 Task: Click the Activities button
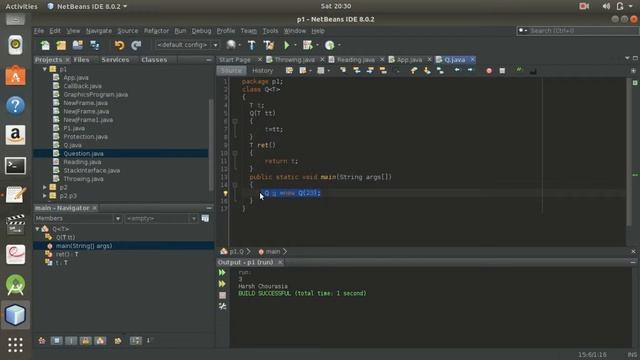[x=21, y=7]
